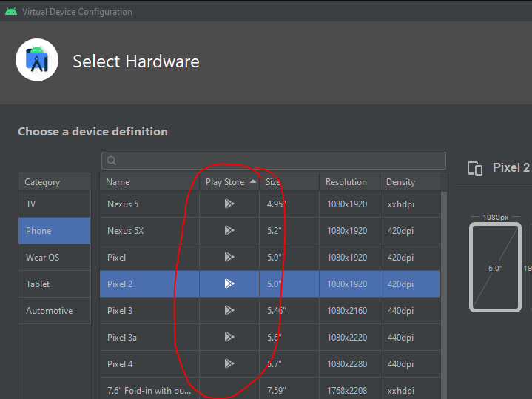Select the Pixel 4 device name
The image size is (532, 399).
pos(120,364)
